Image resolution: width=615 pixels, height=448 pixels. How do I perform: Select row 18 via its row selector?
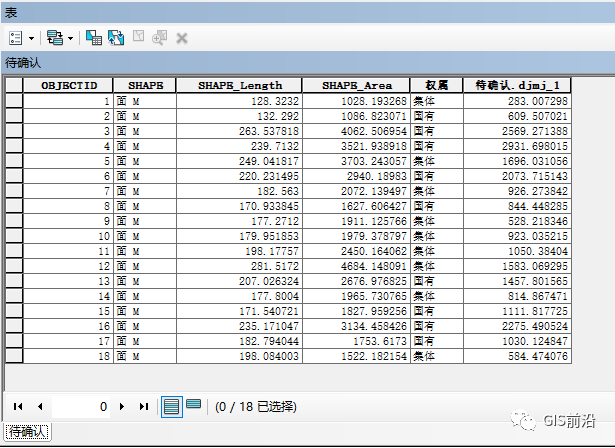tap(14, 356)
